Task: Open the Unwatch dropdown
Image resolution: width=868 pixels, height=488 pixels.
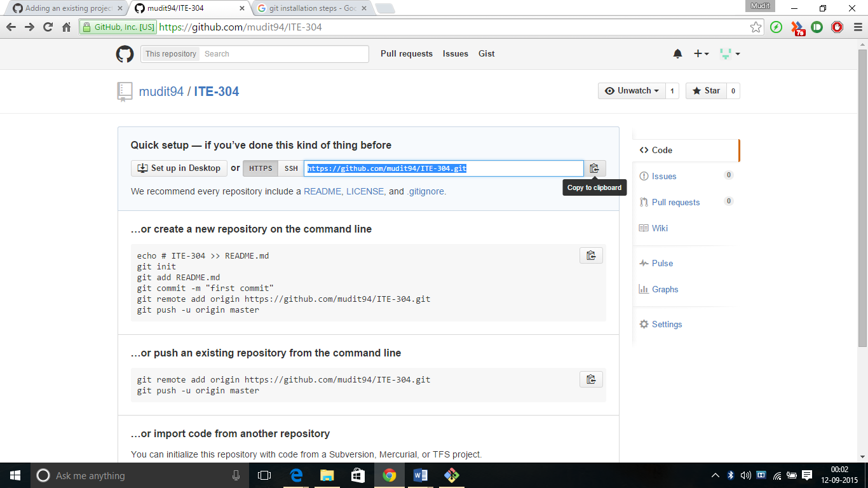Action: [632, 91]
